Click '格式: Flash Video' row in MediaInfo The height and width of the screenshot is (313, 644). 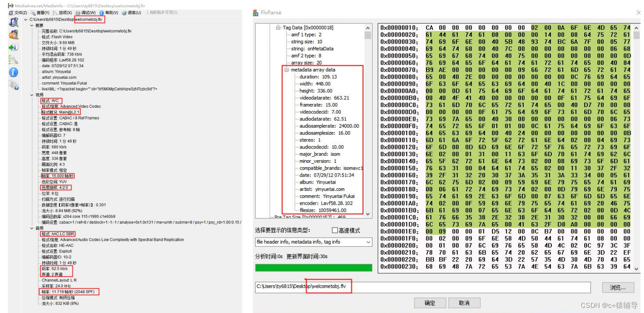(57, 37)
